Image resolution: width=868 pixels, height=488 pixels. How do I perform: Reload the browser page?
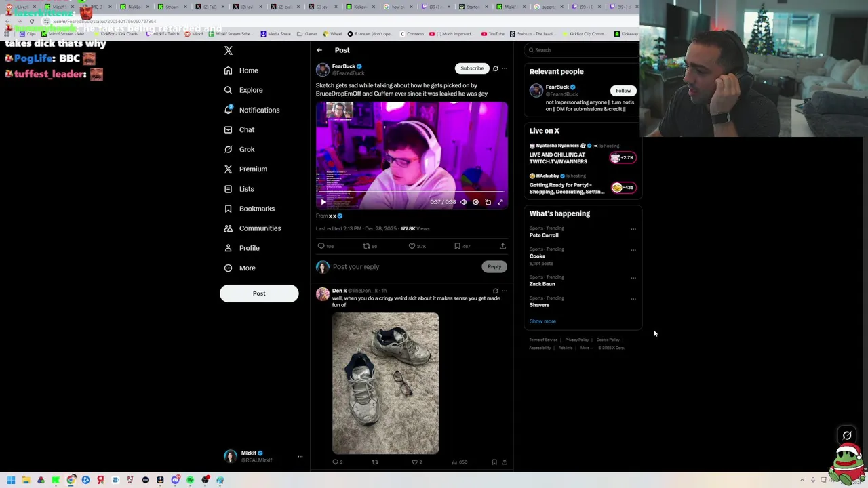pyautogui.click(x=31, y=21)
